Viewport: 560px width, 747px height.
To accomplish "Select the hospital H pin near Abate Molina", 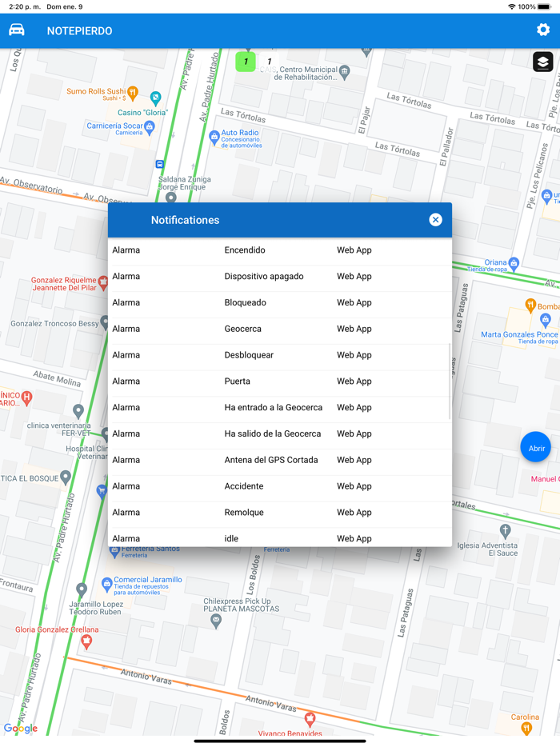I will tap(26, 397).
